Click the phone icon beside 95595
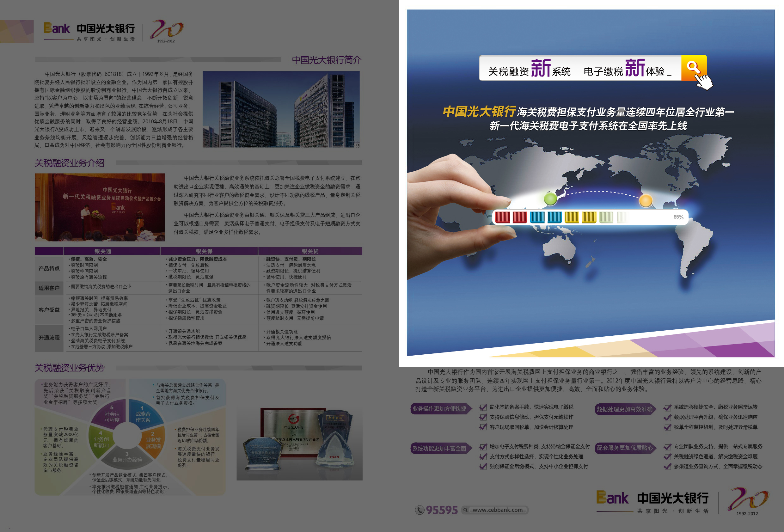This screenshot has height=532, width=784. [419, 510]
